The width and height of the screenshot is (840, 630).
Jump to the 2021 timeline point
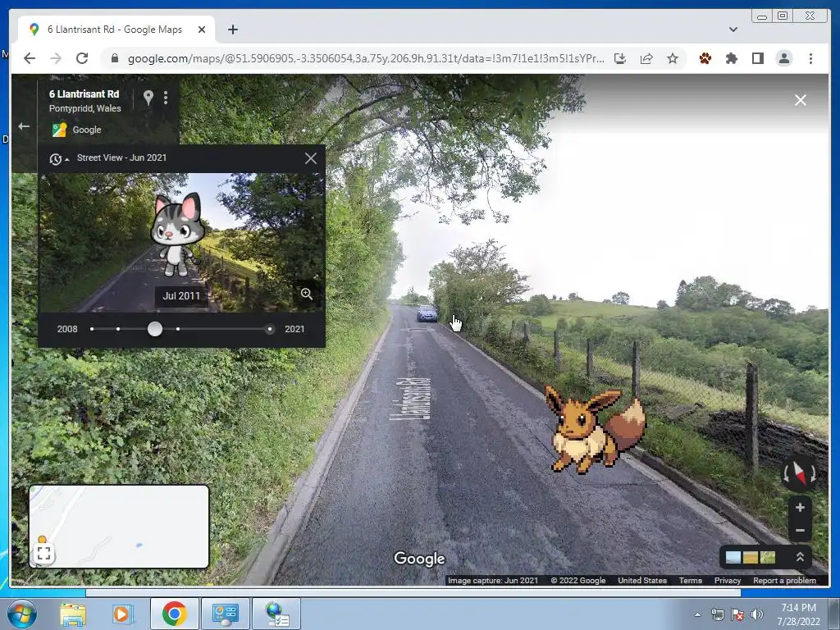tap(269, 329)
